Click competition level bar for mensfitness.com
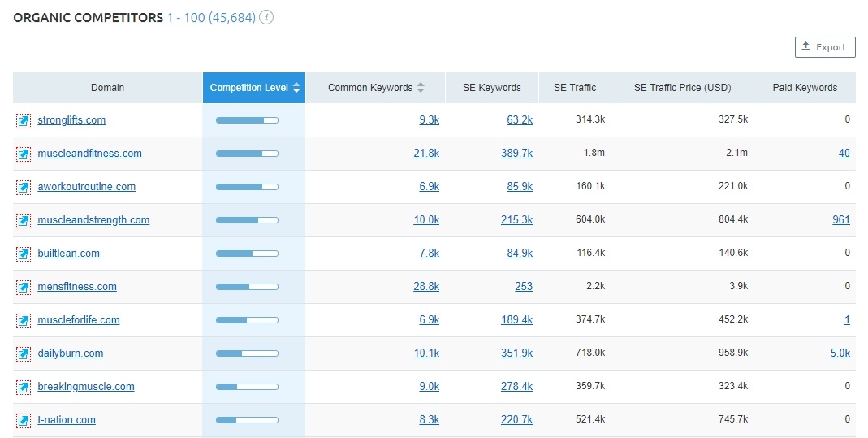 (x=247, y=287)
